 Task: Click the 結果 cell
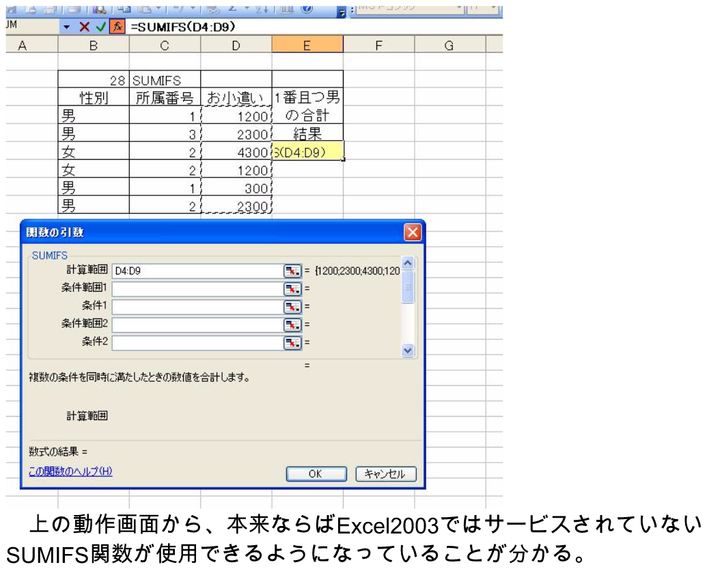coord(307,133)
